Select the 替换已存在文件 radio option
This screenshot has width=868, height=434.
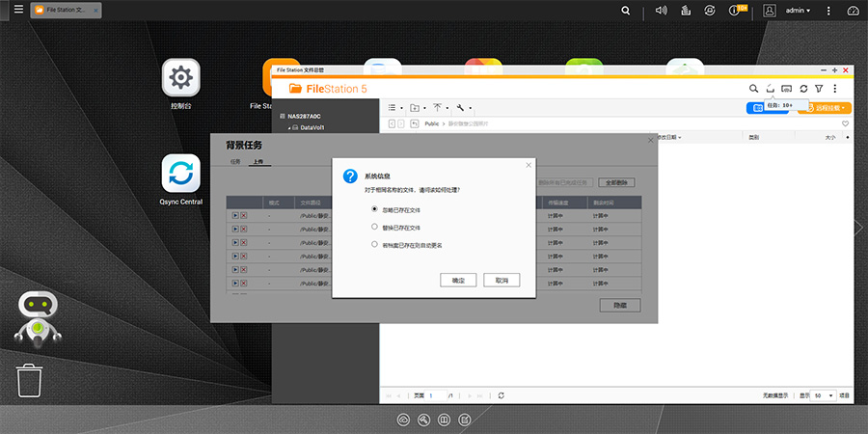tap(374, 227)
